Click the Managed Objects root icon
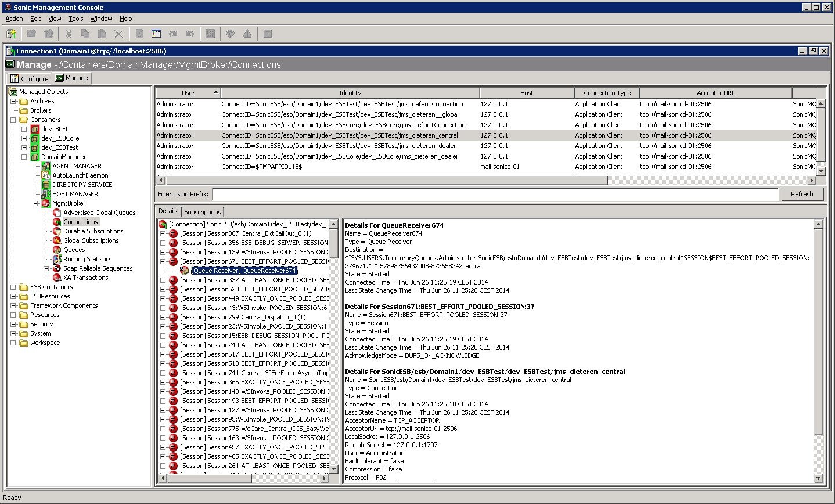The height and width of the screenshot is (504, 835). (x=13, y=92)
